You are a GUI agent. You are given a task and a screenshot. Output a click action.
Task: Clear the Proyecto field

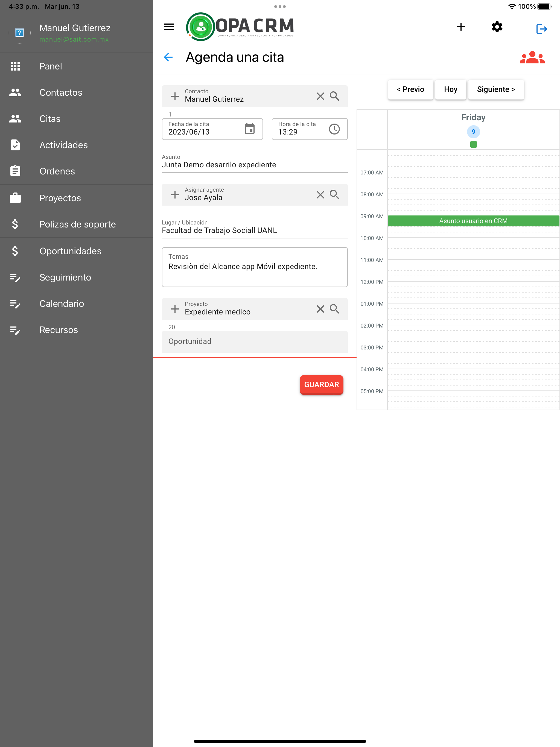pyautogui.click(x=320, y=309)
